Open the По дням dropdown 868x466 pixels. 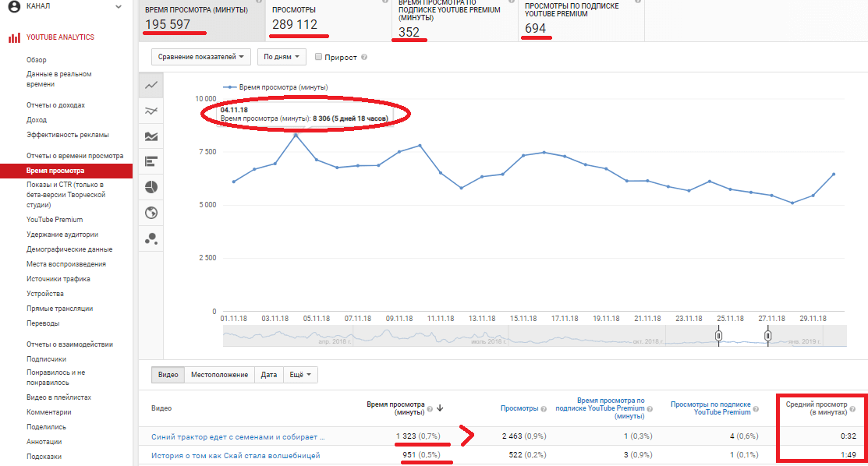click(281, 57)
